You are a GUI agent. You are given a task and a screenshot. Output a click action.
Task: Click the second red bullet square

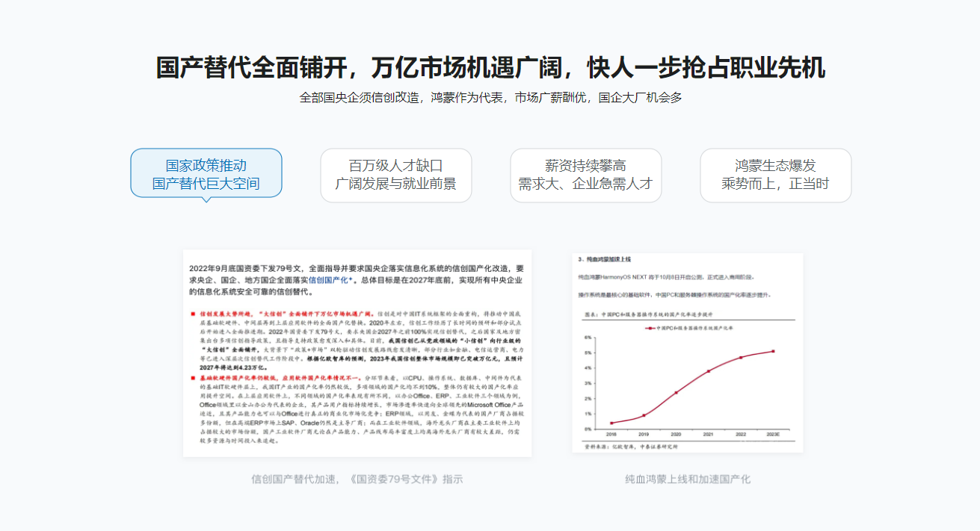coord(193,379)
